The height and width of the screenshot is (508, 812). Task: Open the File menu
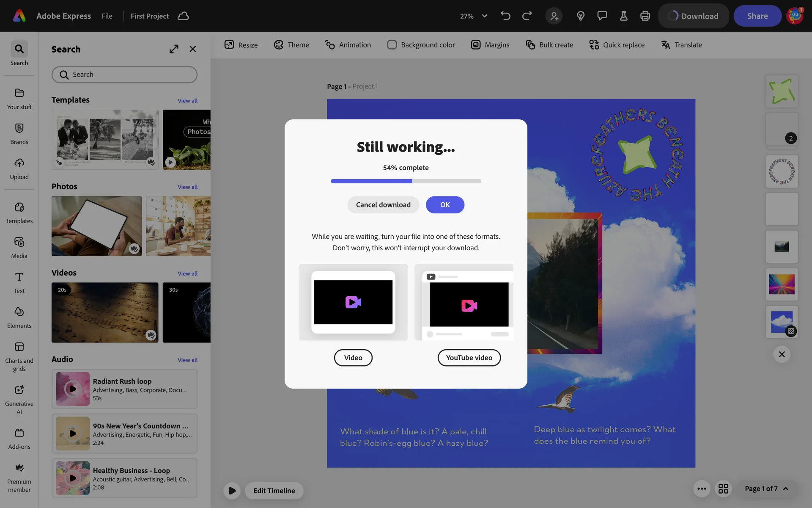click(x=107, y=16)
